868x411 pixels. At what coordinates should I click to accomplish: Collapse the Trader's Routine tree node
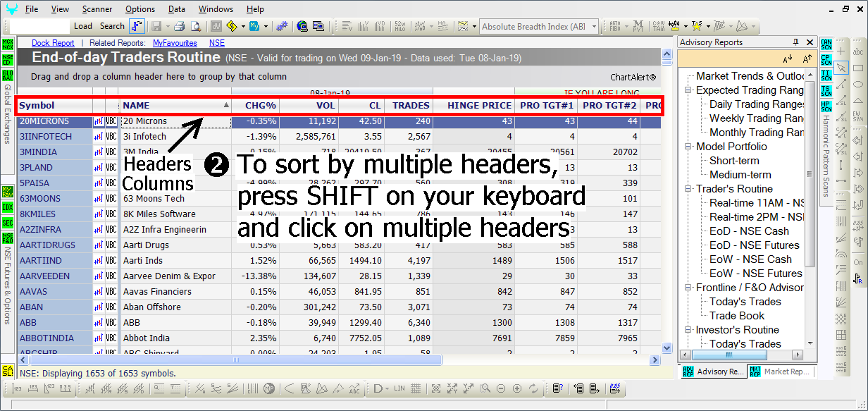coord(688,189)
